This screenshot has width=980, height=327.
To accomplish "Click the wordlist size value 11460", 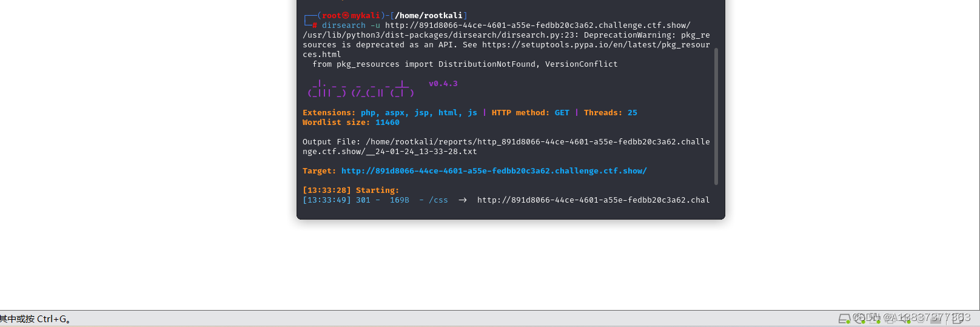I will (388, 122).
